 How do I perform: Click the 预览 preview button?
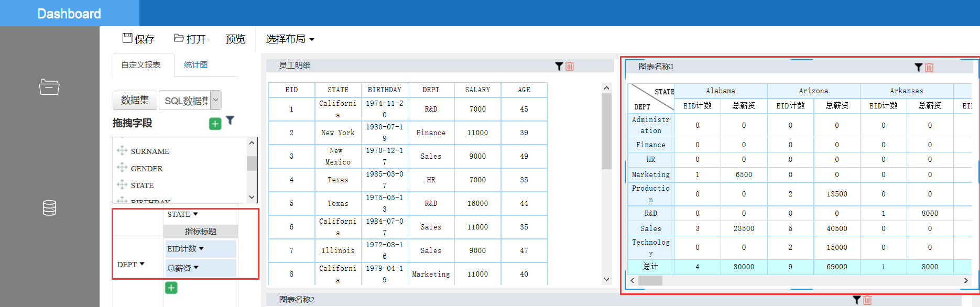pyautogui.click(x=235, y=39)
